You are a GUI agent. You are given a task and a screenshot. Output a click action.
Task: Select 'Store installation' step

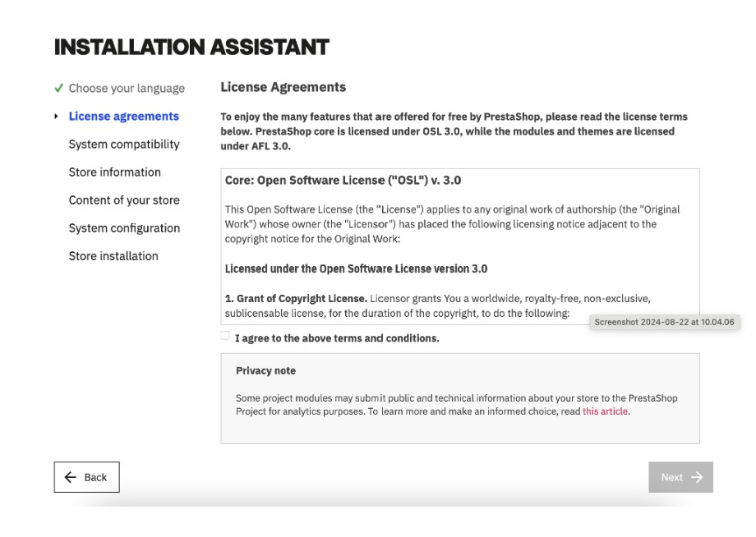113,255
